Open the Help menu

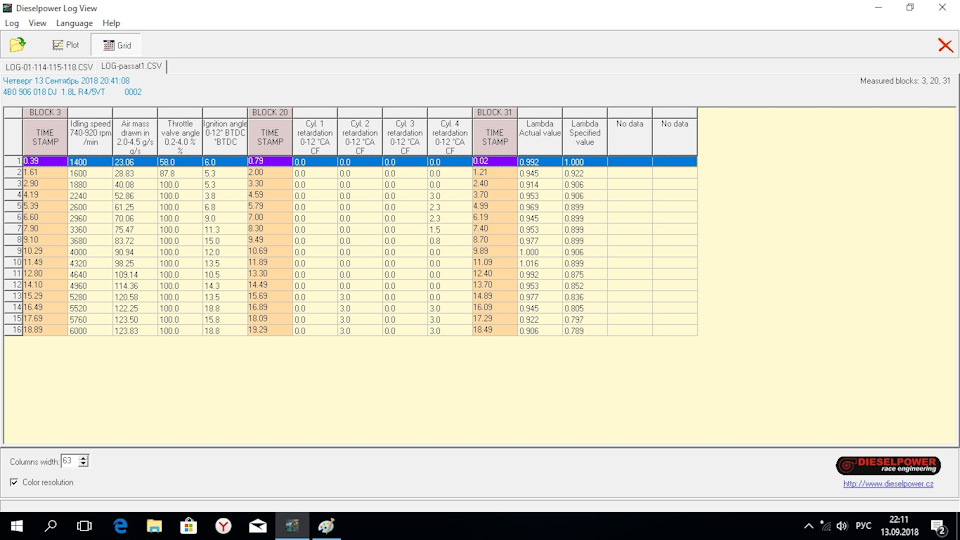(111, 23)
